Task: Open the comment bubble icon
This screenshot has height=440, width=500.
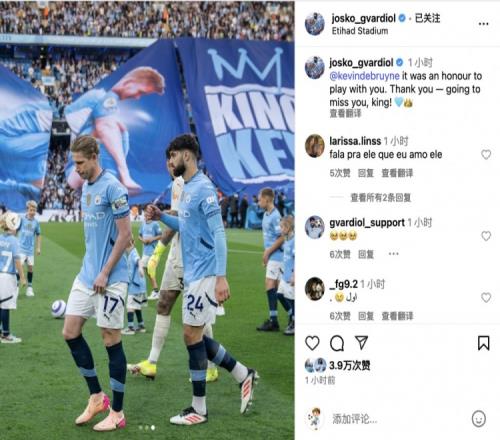Action: pyautogui.click(x=337, y=343)
